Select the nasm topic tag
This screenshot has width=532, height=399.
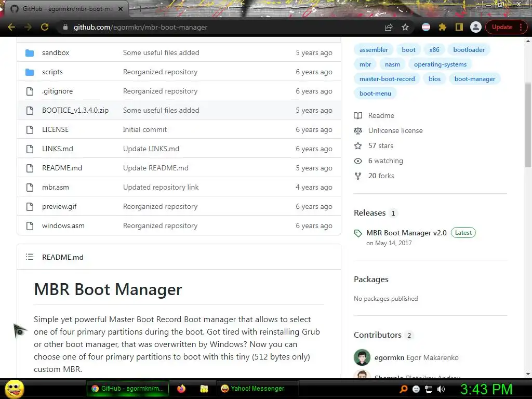coord(392,64)
